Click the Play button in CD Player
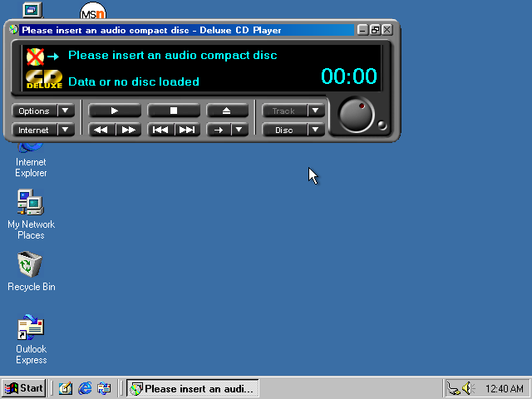 coord(115,111)
